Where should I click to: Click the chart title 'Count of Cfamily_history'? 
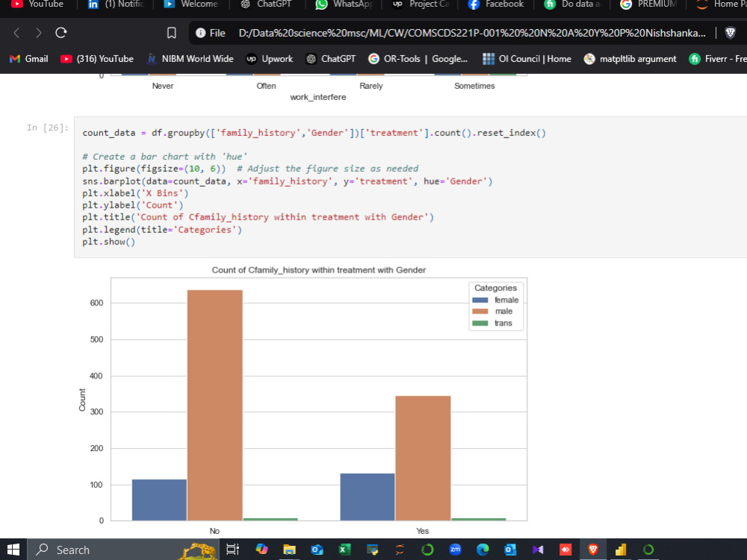[319, 270]
